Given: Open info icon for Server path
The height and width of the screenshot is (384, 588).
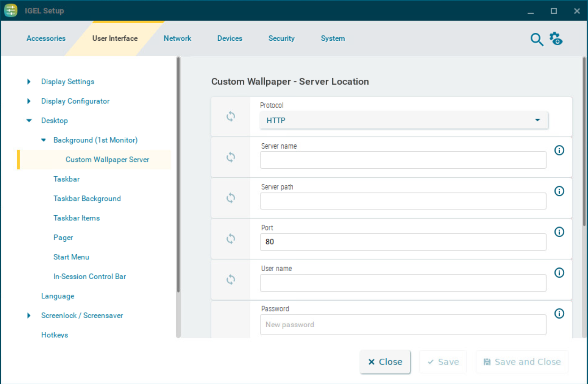Looking at the screenshot, I should [559, 191].
